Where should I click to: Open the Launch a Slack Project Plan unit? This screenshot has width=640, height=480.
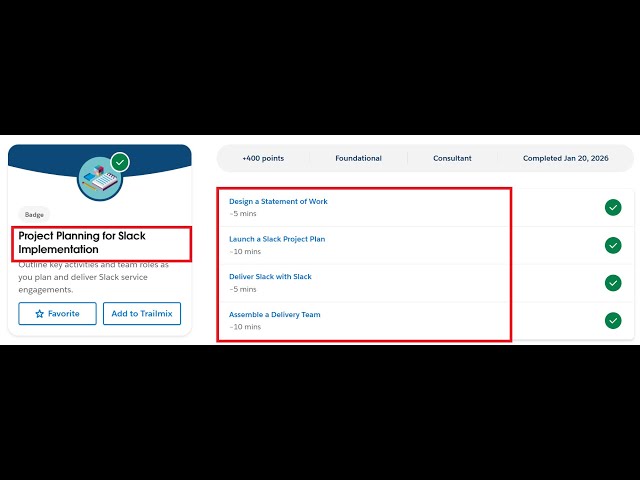tap(277, 239)
